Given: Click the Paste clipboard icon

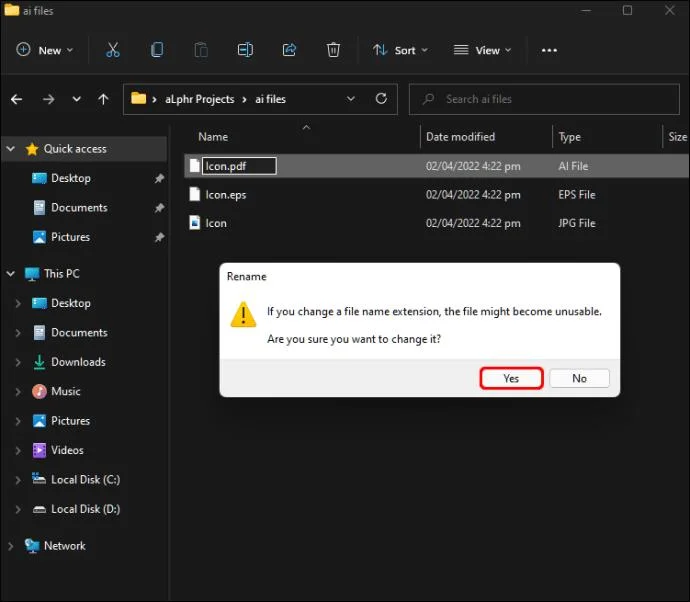Looking at the screenshot, I should (201, 50).
